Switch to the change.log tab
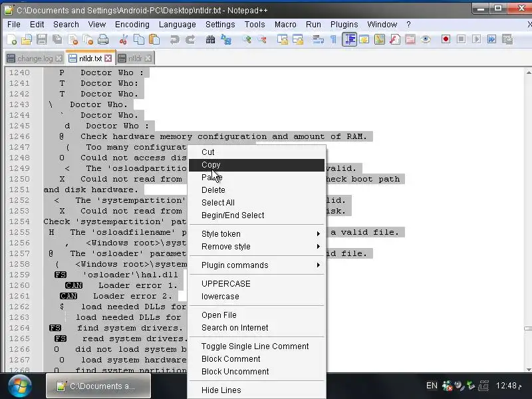Image resolution: width=532 pixels, height=399 pixels. point(35,59)
